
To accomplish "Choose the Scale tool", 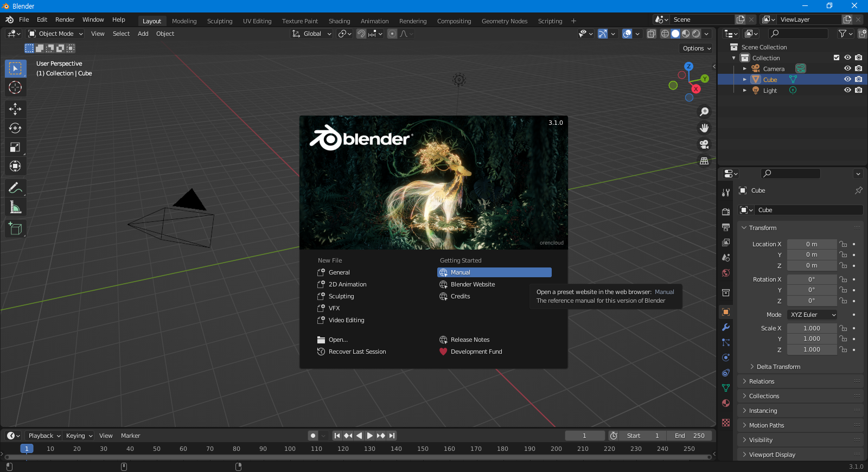I will [x=15, y=147].
